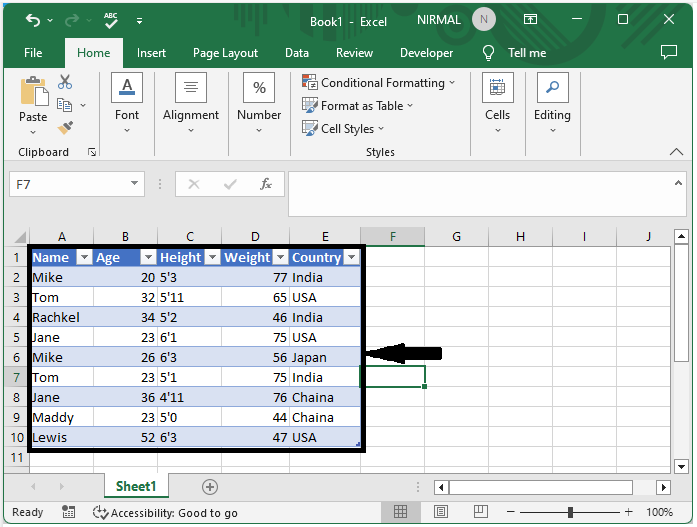This screenshot has height=527, width=697.
Task: Click the Cut scissors icon
Action: pyautogui.click(x=65, y=82)
